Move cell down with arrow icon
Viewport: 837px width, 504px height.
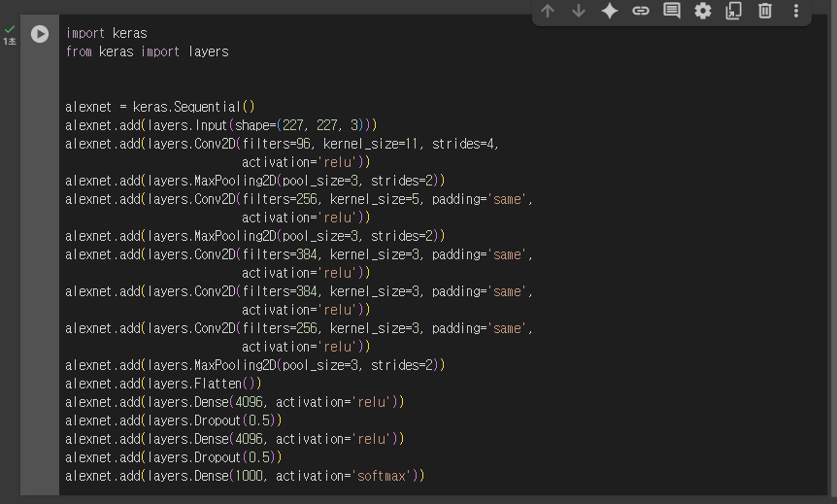pyautogui.click(x=579, y=11)
